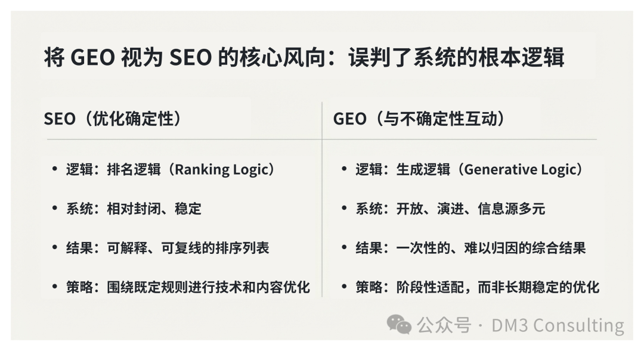Image resolution: width=644 pixels, height=351 pixels.
Task: Select the 系统：相对封闭、稳定 line
Action: [134, 209]
